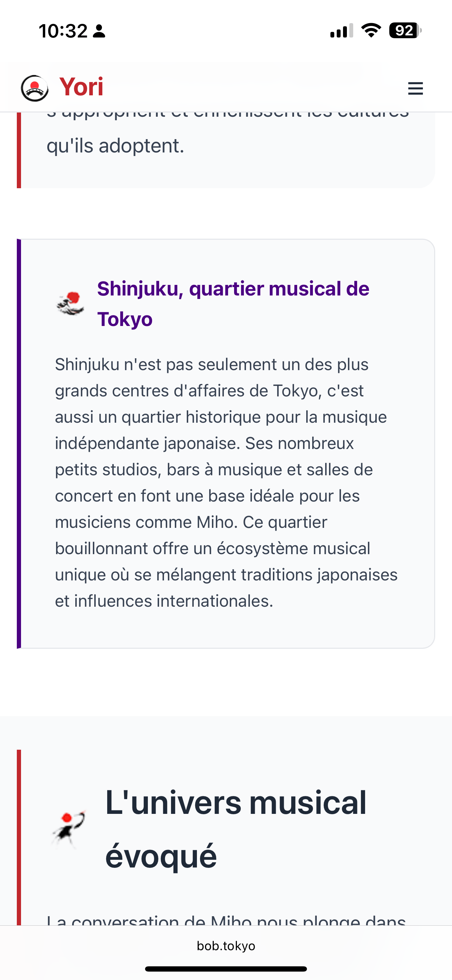This screenshot has width=452, height=980.
Task: Click the red Yori brand name
Action: click(81, 87)
